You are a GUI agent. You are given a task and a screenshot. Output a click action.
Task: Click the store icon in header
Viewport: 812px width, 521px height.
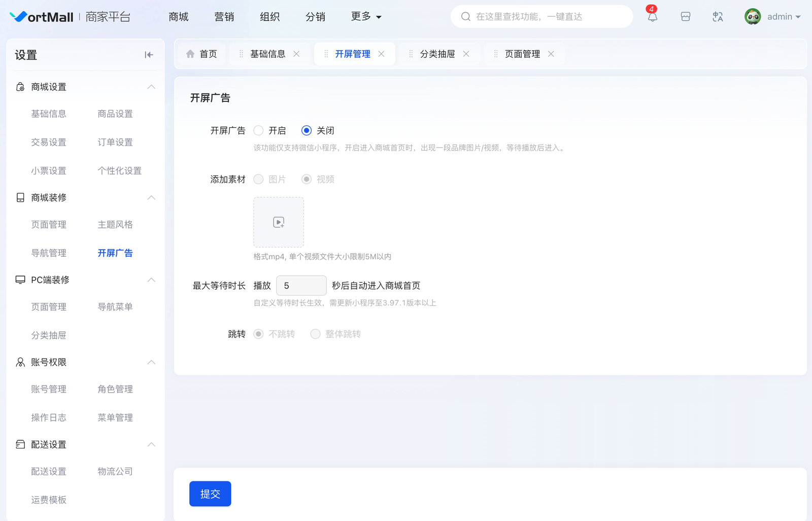click(x=685, y=17)
